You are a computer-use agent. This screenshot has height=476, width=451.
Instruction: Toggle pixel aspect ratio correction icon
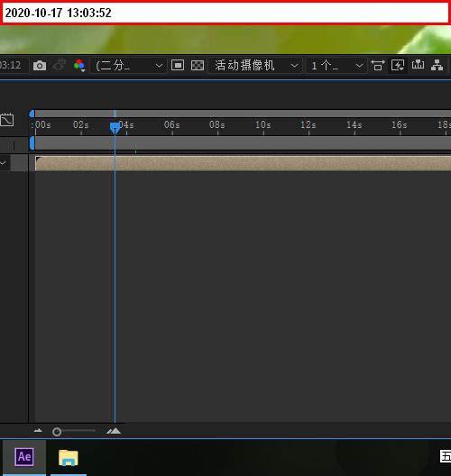click(x=378, y=65)
